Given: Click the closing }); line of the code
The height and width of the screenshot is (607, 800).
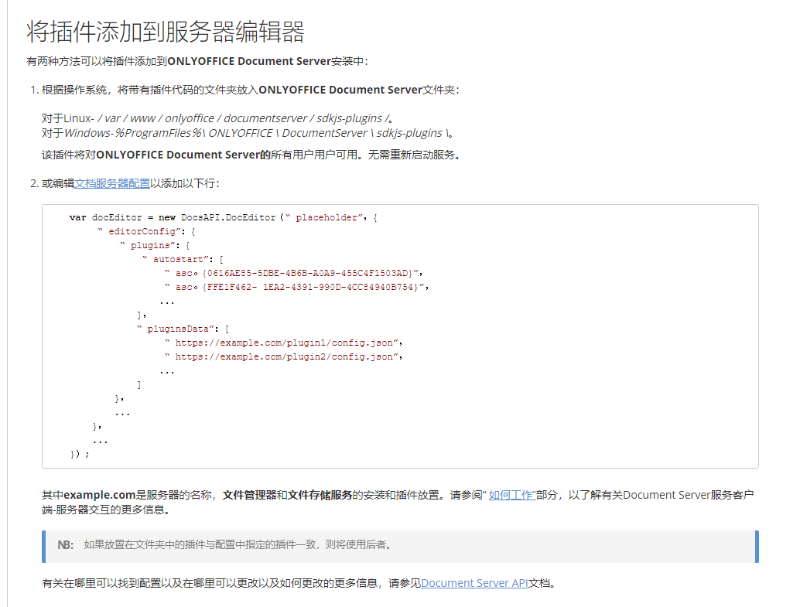Looking at the screenshot, I should click(x=80, y=454).
